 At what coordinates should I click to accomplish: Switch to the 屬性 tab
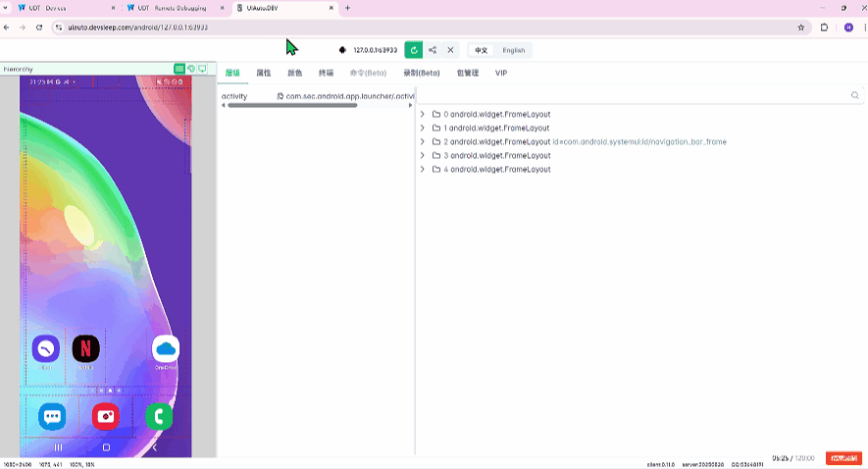tap(263, 73)
